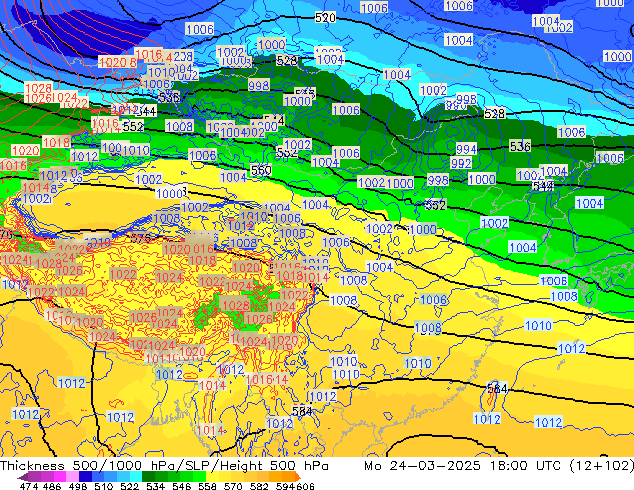The image size is (634, 490).
Task: Click the 520 height contour label
Action: coord(325,17)
